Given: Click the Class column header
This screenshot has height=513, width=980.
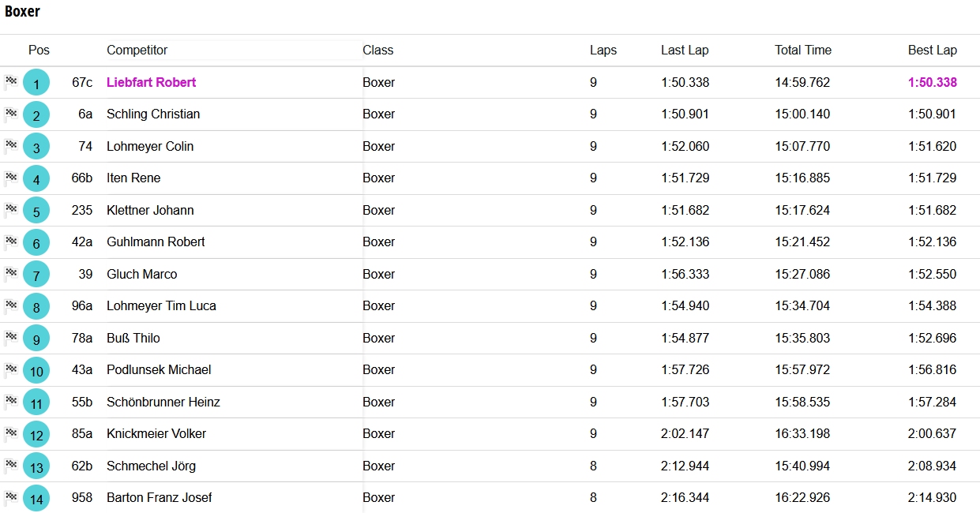Looking at the screenshot, I should click(x=378, y=50).
